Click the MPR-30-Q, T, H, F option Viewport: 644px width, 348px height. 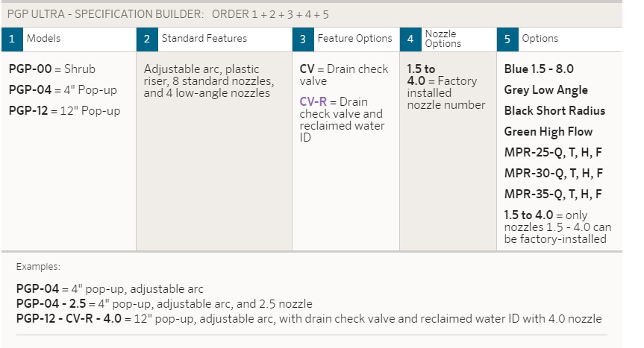(553, 174)
